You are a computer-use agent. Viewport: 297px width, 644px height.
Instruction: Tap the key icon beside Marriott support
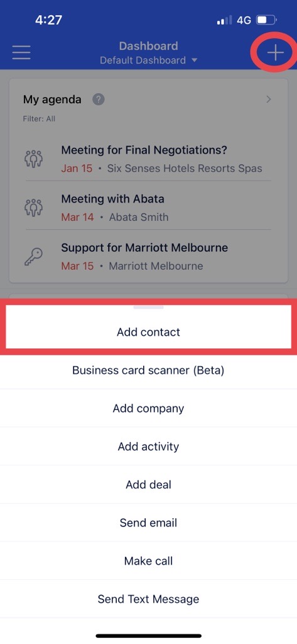click(34, 257)
